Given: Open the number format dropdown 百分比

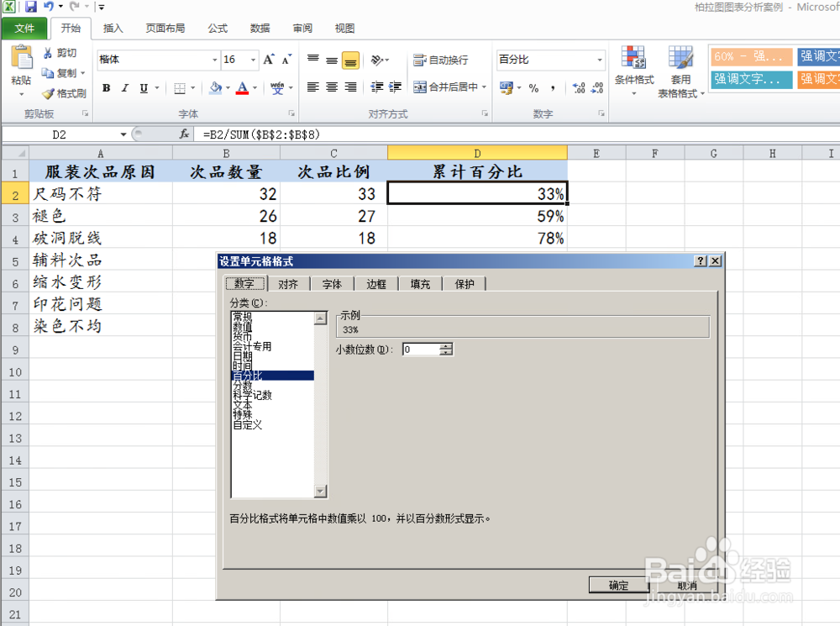Looking at the screenshot, I should click(x=600, y=60).
